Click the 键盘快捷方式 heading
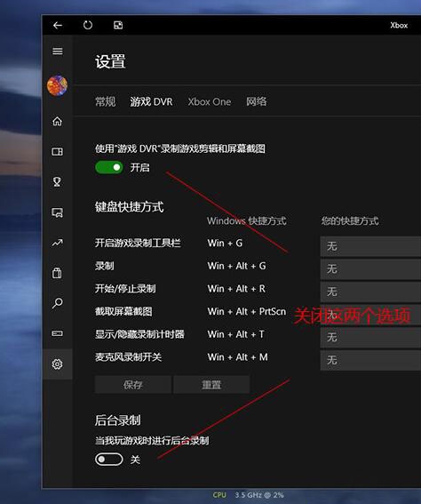 click(x=129, y=207)
